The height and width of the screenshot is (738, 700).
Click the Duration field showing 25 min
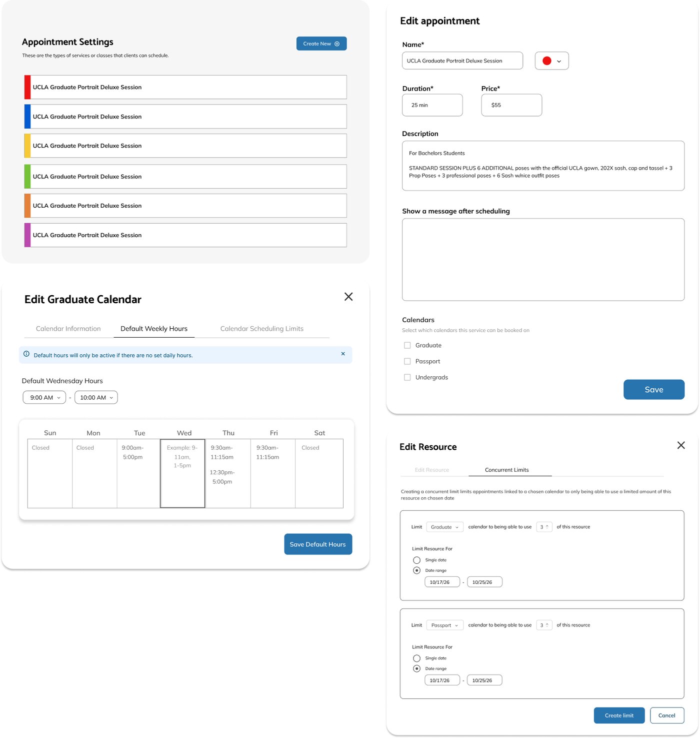coord(432,105)
